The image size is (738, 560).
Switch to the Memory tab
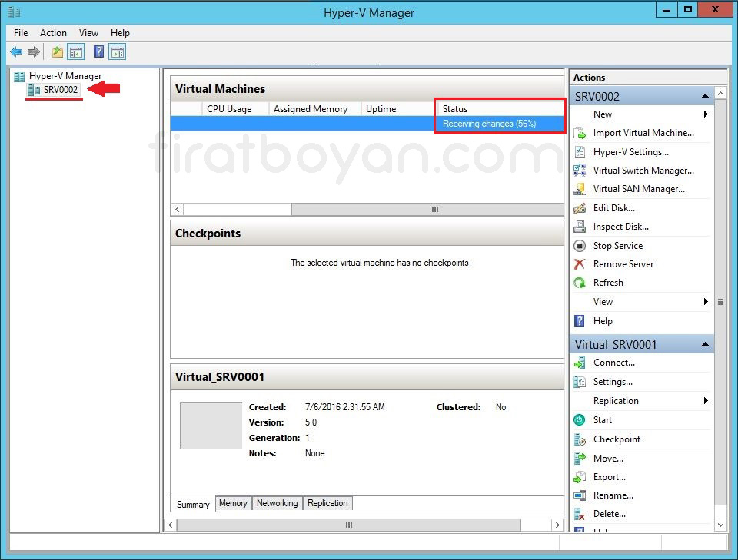(x=233, y=503)
